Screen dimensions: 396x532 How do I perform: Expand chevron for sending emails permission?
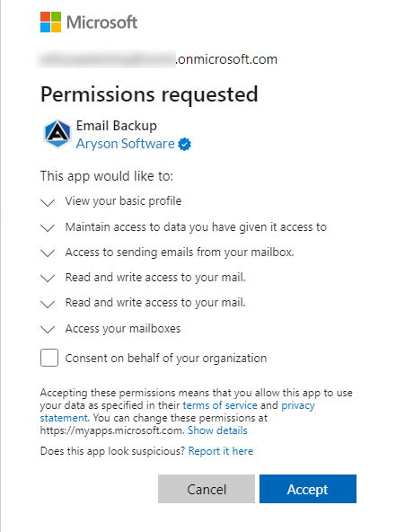tap(48, 253)
